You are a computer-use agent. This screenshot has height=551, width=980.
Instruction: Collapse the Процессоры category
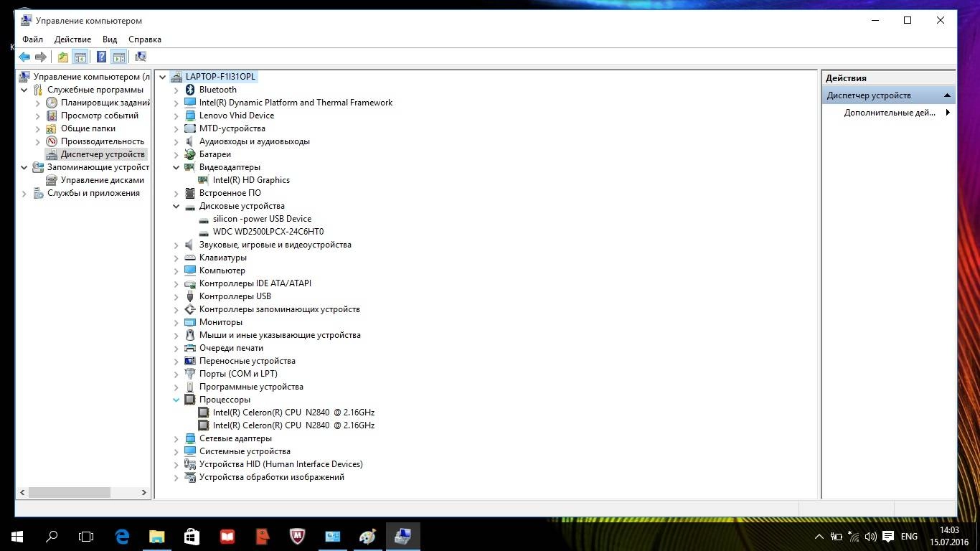click(176, 400)
